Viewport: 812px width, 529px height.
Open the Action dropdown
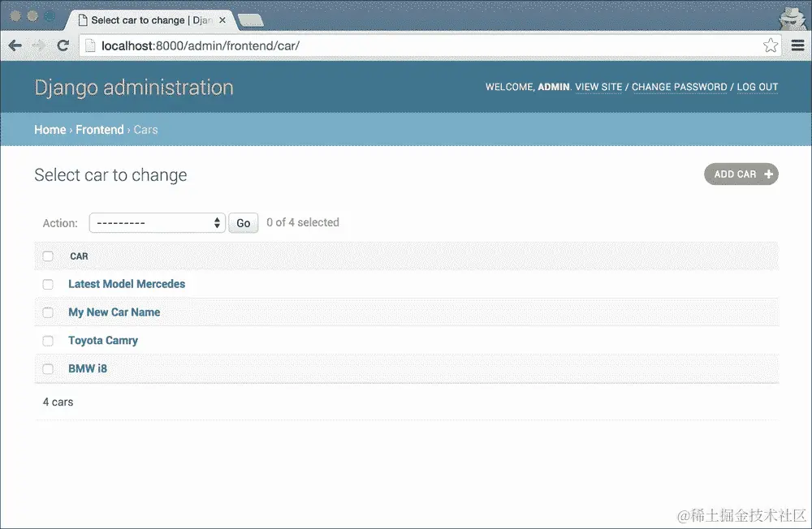click(158, 223)
